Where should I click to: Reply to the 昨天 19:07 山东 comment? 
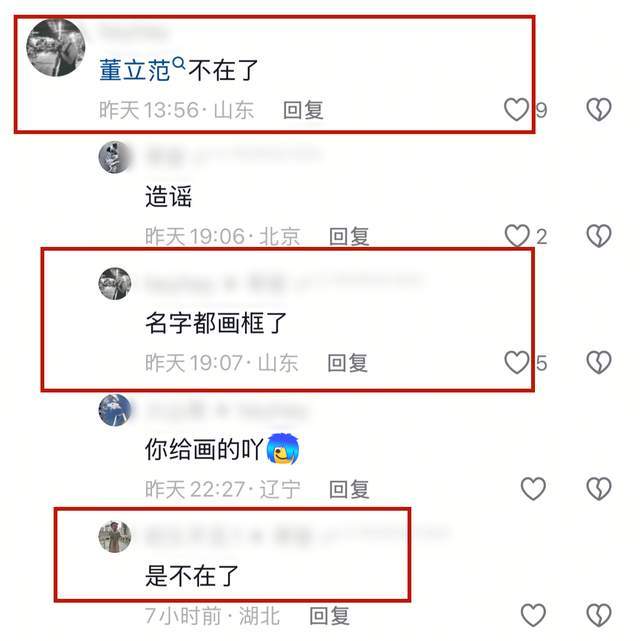[x=348, y=363]
